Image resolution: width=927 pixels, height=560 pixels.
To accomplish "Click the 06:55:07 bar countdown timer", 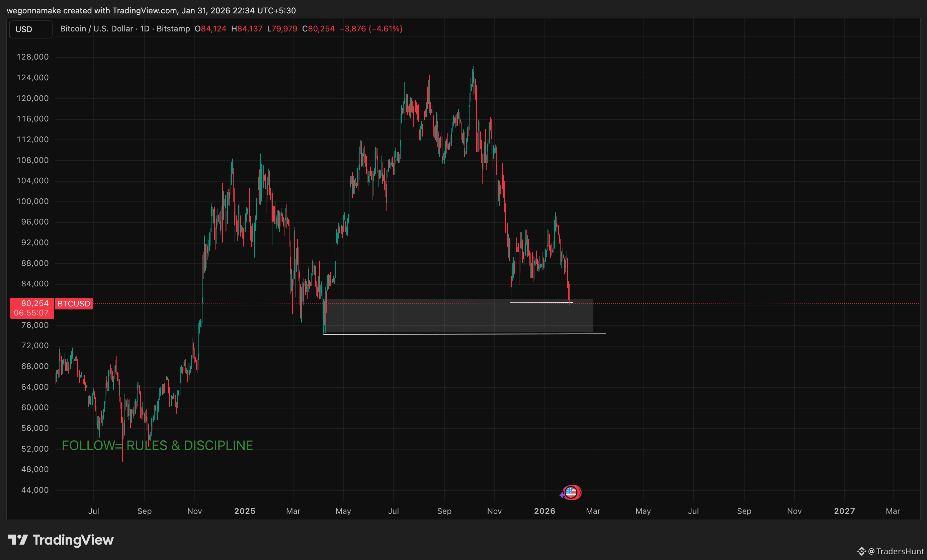I will pyautogui.click(x=31, y=313).
